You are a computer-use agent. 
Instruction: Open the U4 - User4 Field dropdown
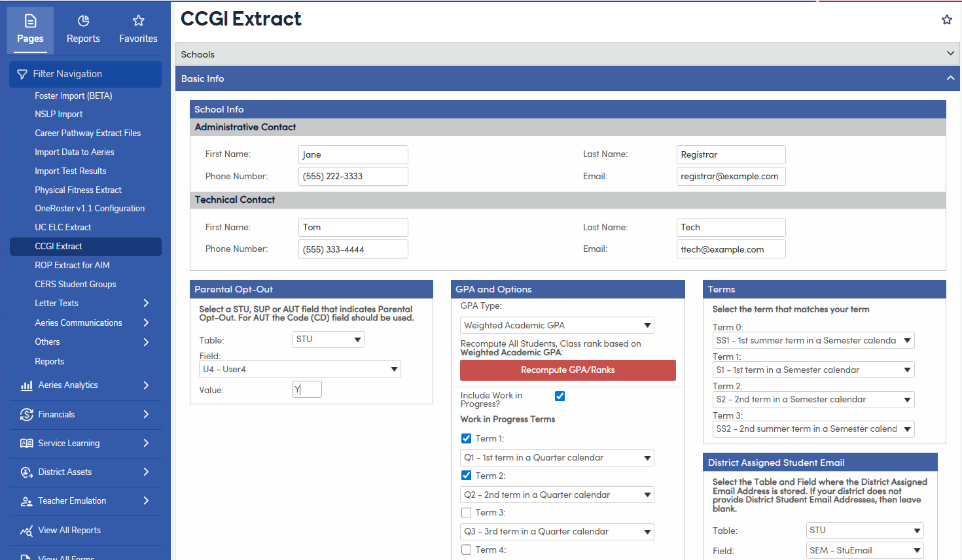click(300, 369)
